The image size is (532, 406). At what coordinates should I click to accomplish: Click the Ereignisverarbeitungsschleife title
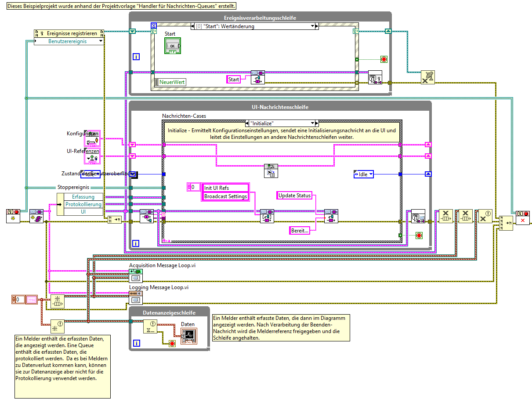(x=260, y=18)
